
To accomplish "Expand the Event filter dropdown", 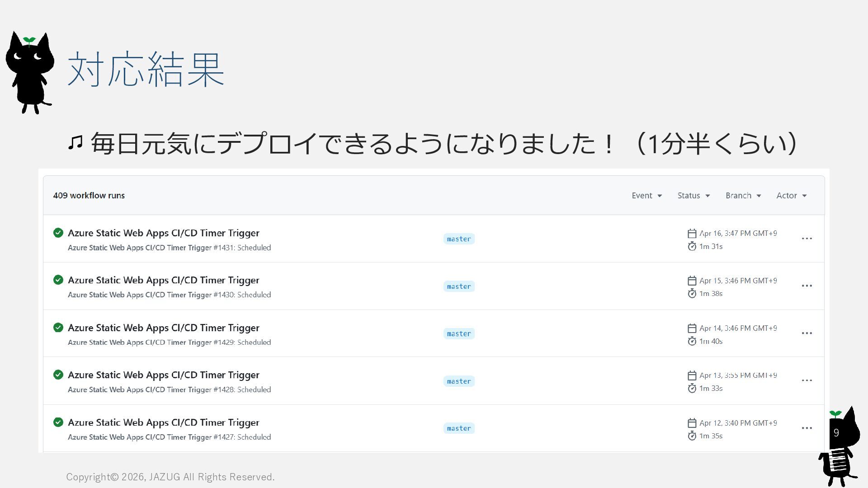I will coord(646,196).
